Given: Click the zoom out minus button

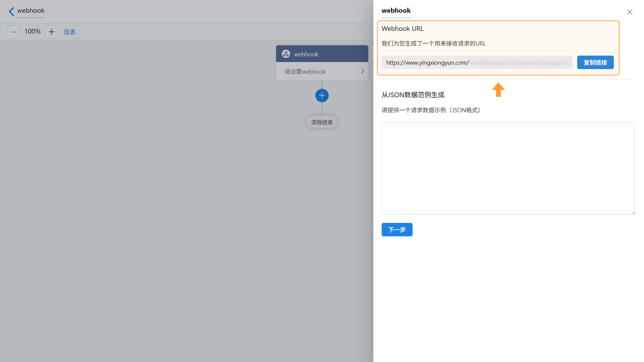Looking at the screenshot, I should point(13,32).
